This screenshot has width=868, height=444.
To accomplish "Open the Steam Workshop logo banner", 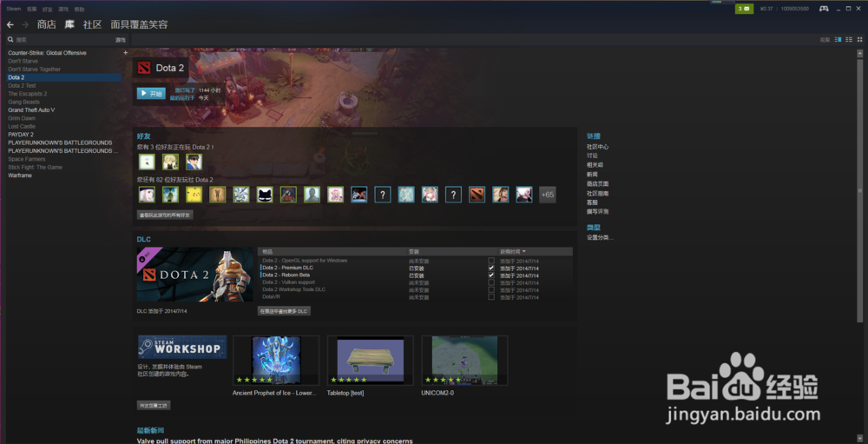I will pyautogui.click(x=182, y=347).
